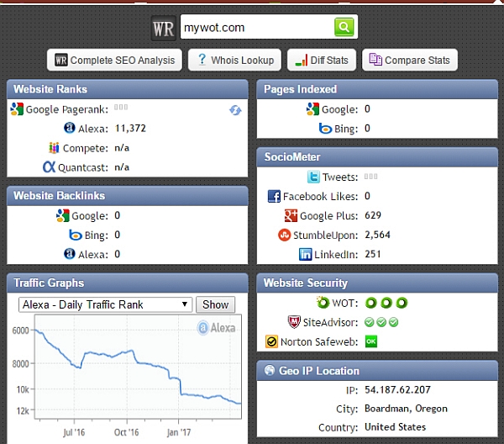Click the StumbleUpon count 2,564

pos(378,235)
